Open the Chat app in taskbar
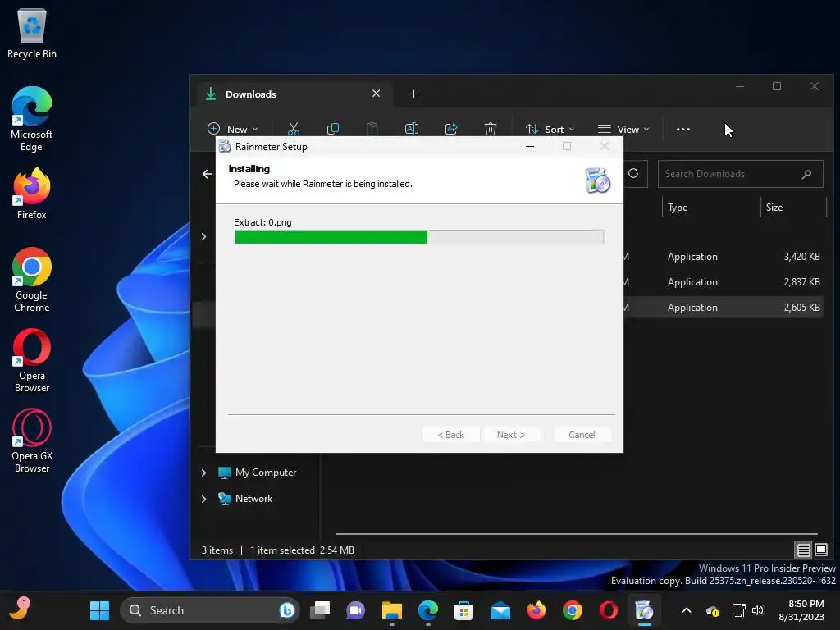The image size is (840, 630). (356, 610)
